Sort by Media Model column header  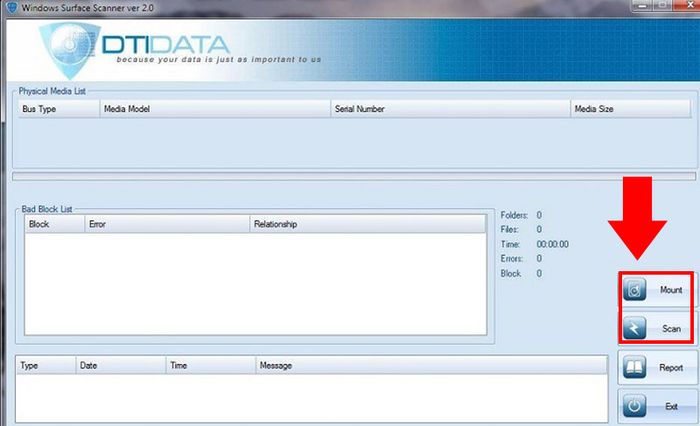coord(215,109)
